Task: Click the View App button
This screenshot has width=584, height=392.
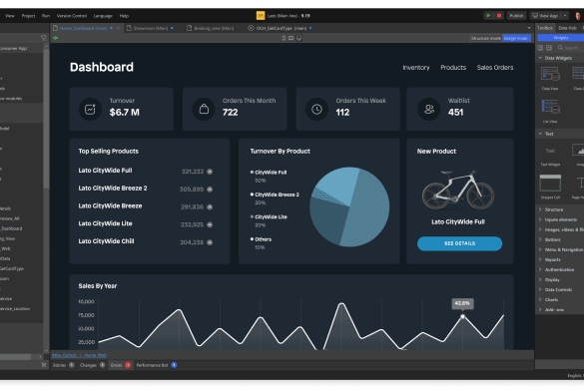Action: (x=545, y=16)
